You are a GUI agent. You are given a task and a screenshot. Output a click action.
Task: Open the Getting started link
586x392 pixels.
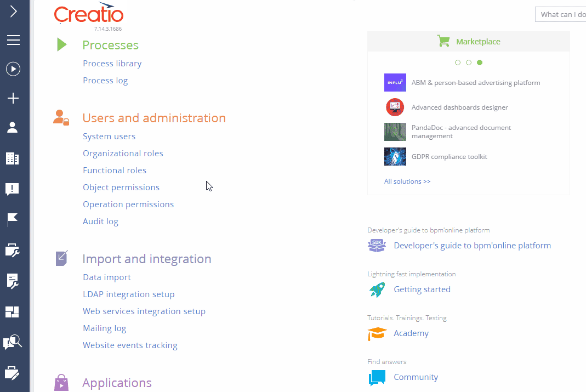422,289
